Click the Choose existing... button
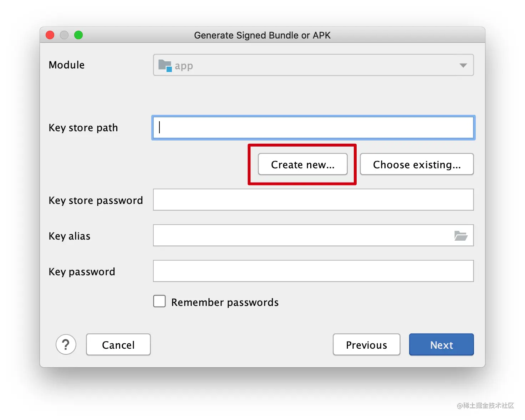Image resolution: width=525 pixels, height=420 pixels. click(417, 164)
